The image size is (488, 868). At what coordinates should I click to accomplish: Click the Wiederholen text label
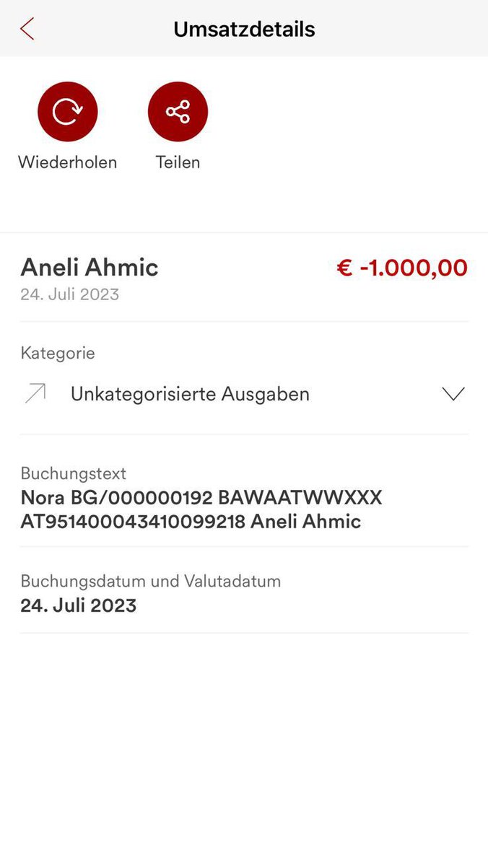point(67,162)
